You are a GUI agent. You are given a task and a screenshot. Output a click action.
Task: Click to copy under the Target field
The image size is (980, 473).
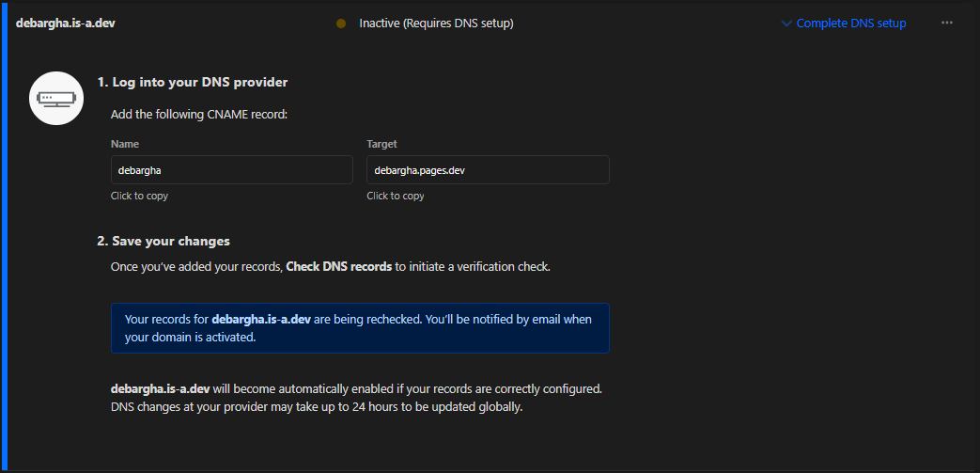coord(395,196)
